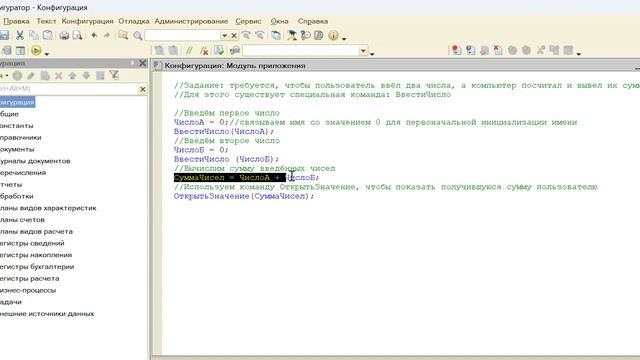This screenshot has width=640, height=360.
Task: Select Регистры накопления tree node
Action: (36, 255)
